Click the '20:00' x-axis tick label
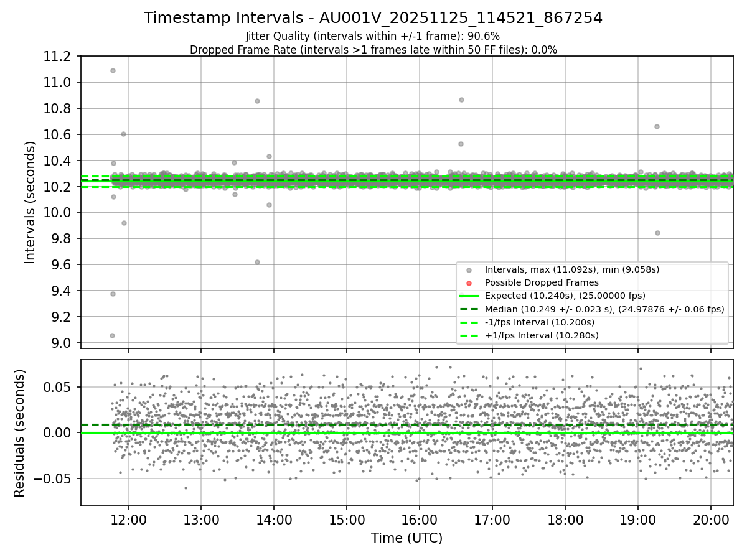This screenshot has width=747, height=560. point(710,520)
